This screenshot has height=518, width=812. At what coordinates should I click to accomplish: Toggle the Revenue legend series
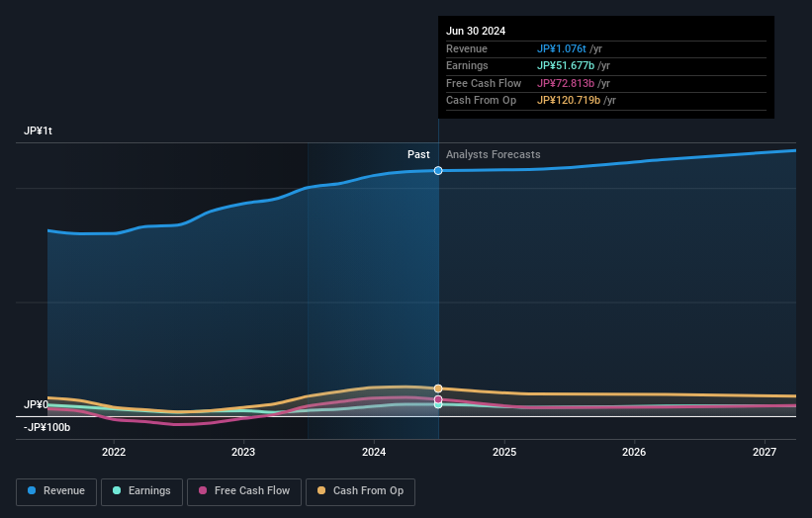[x=56, y=491]
